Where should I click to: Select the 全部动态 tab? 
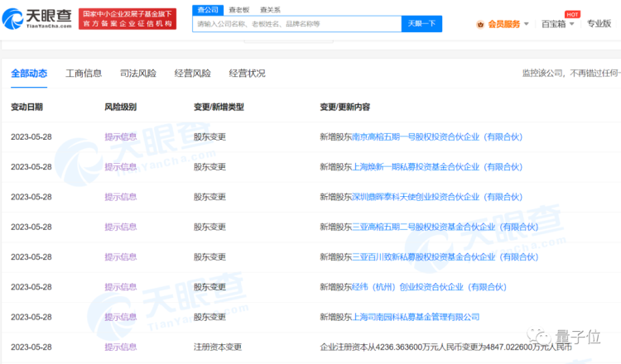point(29,74)
